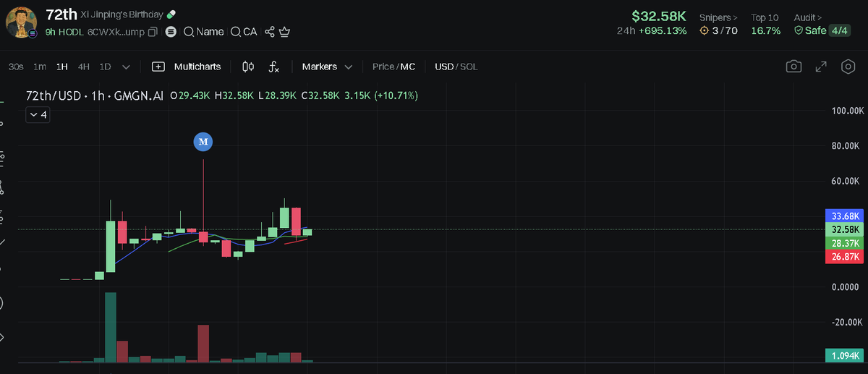Image resolution: width=868 pixels, height=374 pixels.
Task: Click the 33.68K blue price label
Action: (x=845, y=216)
